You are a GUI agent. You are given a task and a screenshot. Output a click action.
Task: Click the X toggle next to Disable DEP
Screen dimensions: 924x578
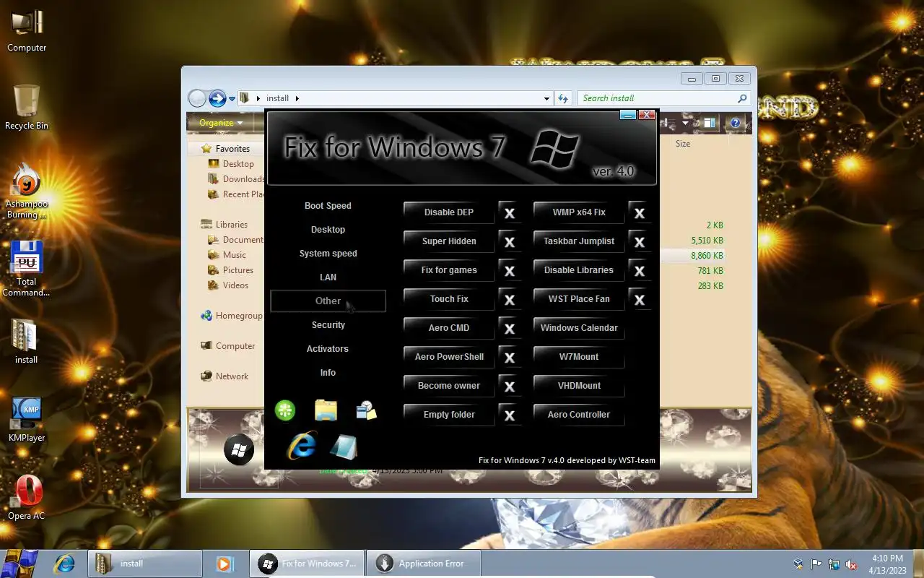pos(510,213)
